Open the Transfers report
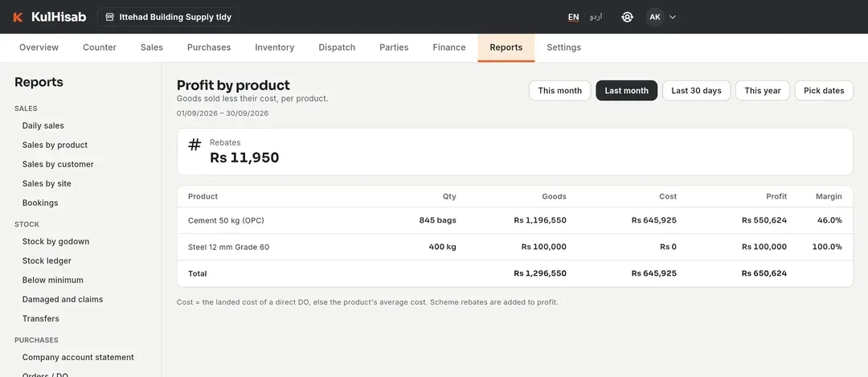This screenshot has height=377, width=868. (40, 319)
